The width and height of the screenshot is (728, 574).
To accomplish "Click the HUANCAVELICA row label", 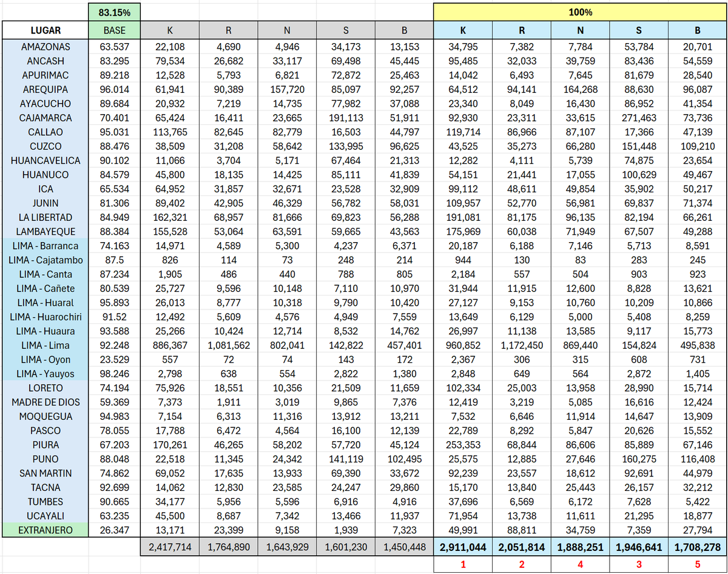I will tap(45, 160).
